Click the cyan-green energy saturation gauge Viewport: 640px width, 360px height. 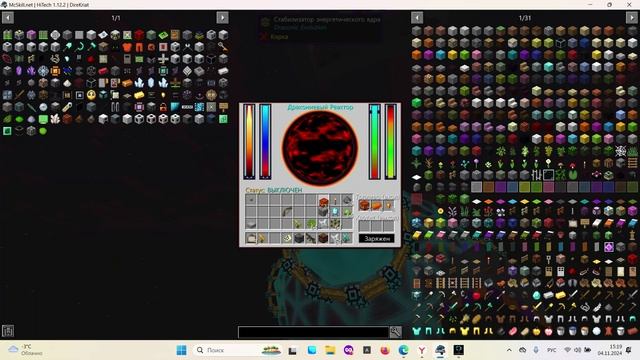click(x=374, y=142)
